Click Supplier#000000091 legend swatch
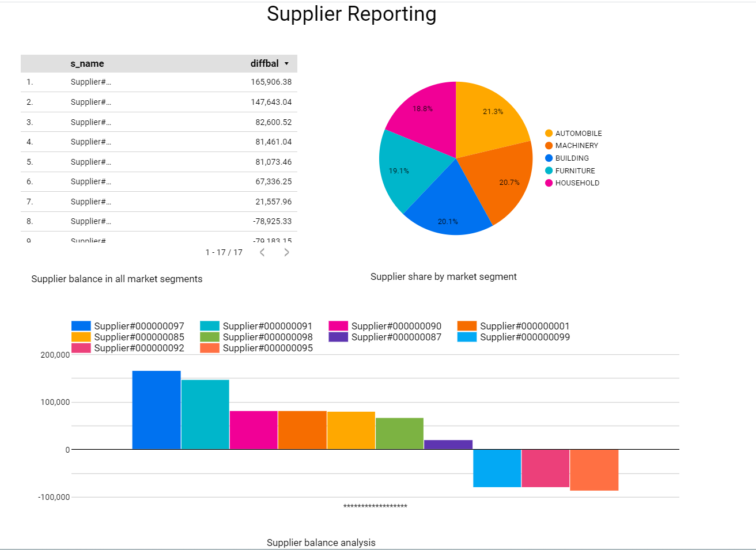The width and height of the screenshot is (756, 550). point(210,326)
